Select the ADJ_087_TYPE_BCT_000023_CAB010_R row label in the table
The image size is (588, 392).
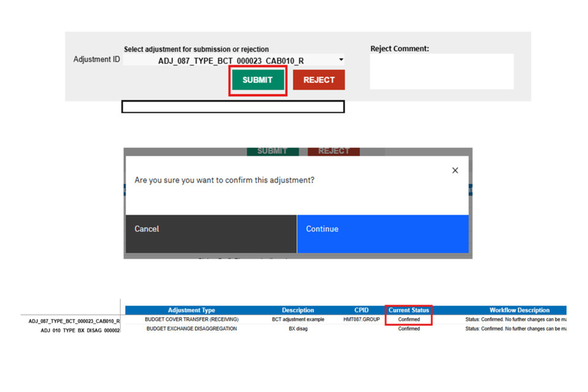(x=74, y=320)
